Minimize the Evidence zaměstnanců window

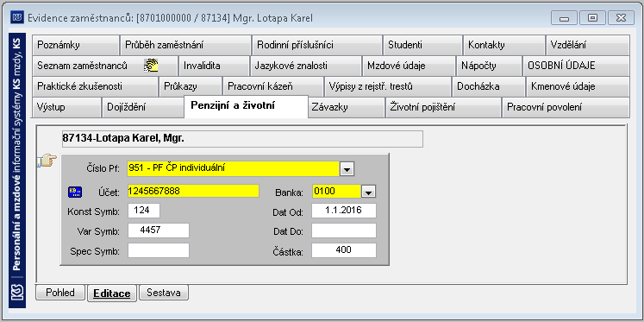(565, 18)
